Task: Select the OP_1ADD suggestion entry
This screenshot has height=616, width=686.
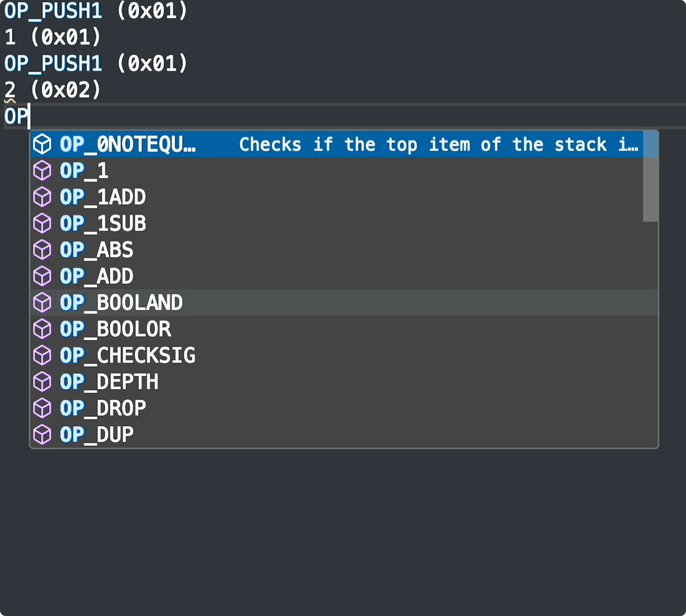Action: click(102, 197)
